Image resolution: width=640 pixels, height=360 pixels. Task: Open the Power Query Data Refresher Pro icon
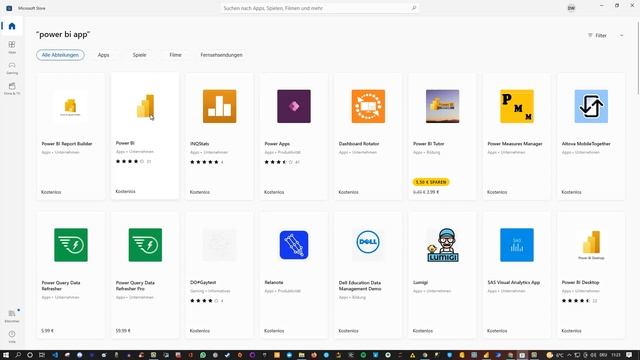coord(145,245)
